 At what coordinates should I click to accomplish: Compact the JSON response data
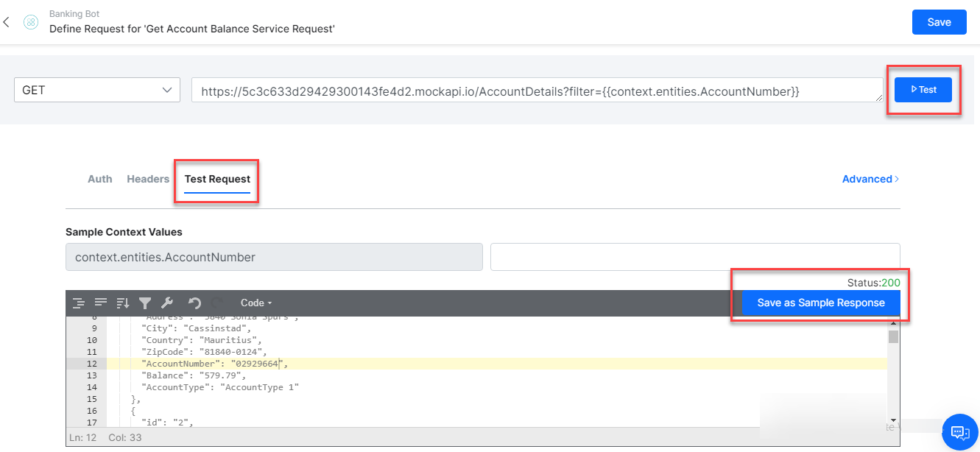[101, 303]
